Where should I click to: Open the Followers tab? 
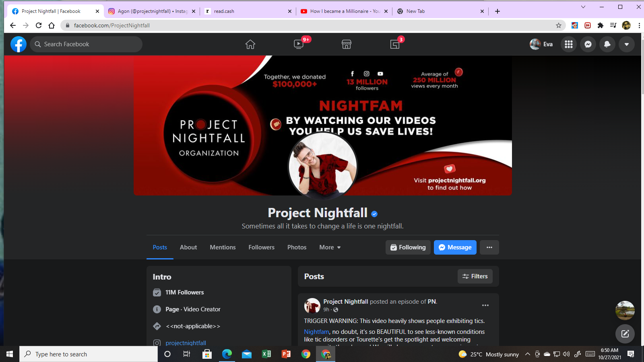pyautogui.click(x=262, y=247)
